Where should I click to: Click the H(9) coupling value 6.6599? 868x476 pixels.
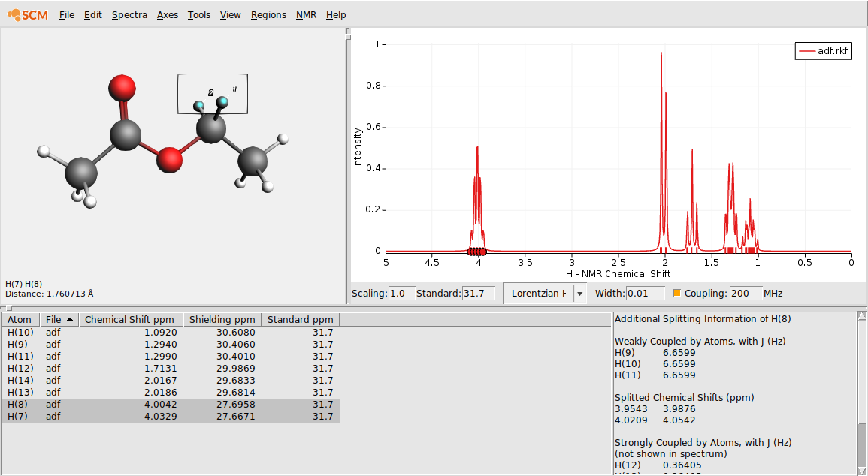coord(679,353)
